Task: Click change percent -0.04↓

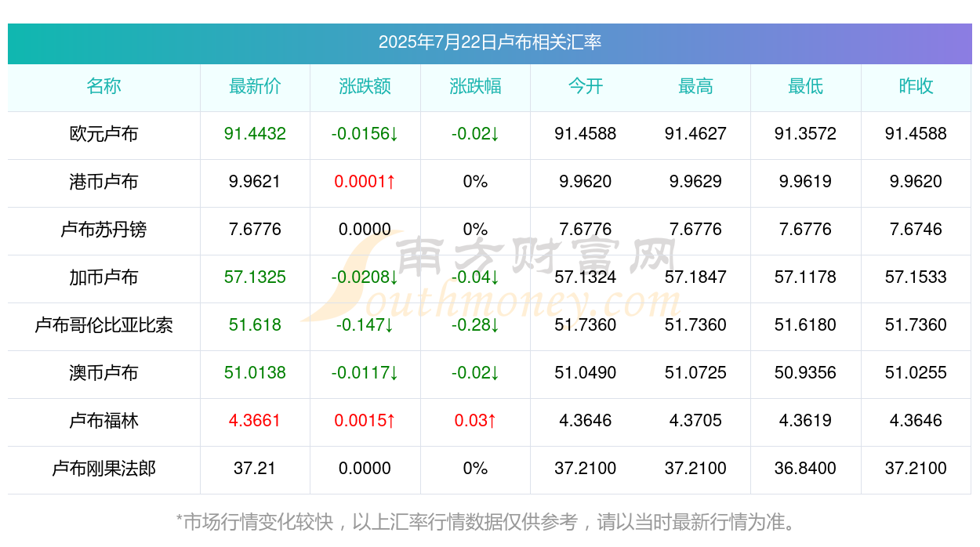Action: [475, 277]
